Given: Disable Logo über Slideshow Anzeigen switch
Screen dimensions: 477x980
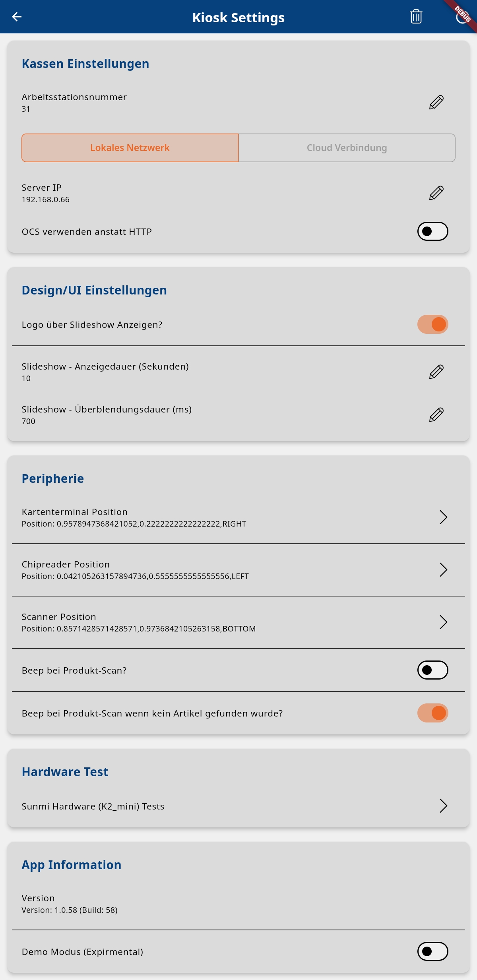Looking at the screenshot, I should click(x=432, y=324).
